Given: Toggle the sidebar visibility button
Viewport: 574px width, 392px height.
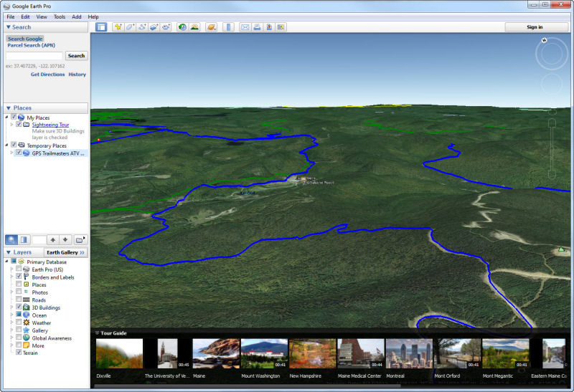Looking at the screenshot, I should (101, 27).
